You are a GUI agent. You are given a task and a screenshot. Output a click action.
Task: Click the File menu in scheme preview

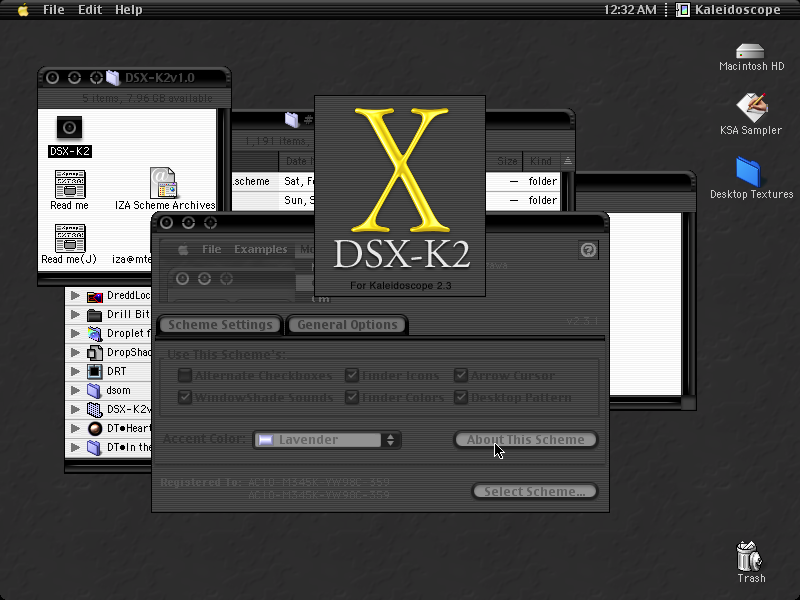[x=211, y=249]
